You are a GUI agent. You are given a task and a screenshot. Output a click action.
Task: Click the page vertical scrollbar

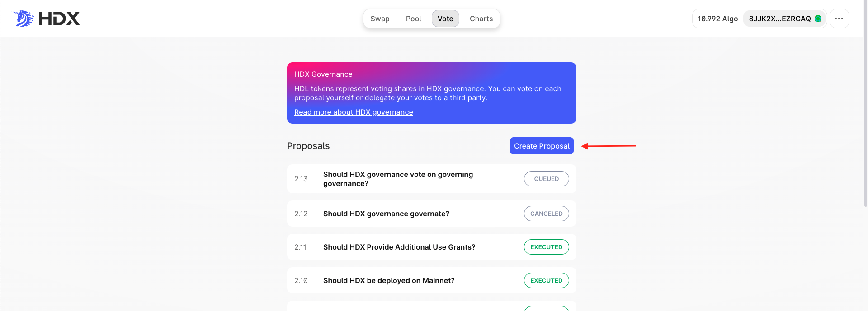click(865, 113)
